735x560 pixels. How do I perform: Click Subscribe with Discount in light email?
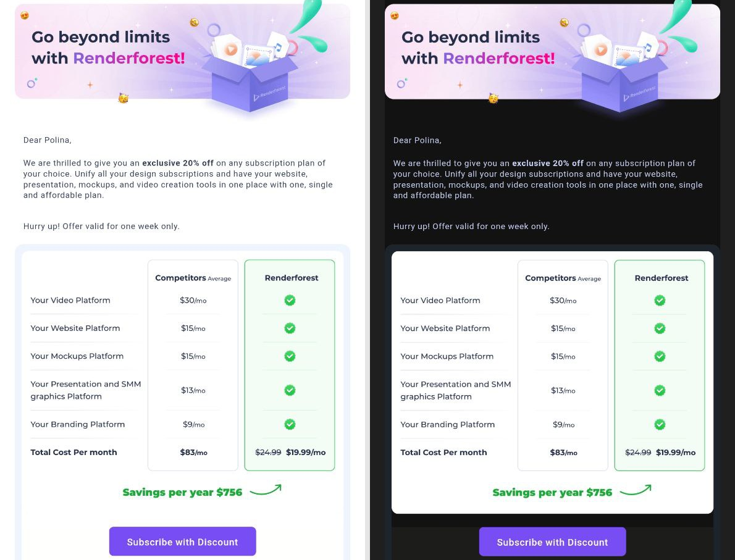click(x=182, y=541)
